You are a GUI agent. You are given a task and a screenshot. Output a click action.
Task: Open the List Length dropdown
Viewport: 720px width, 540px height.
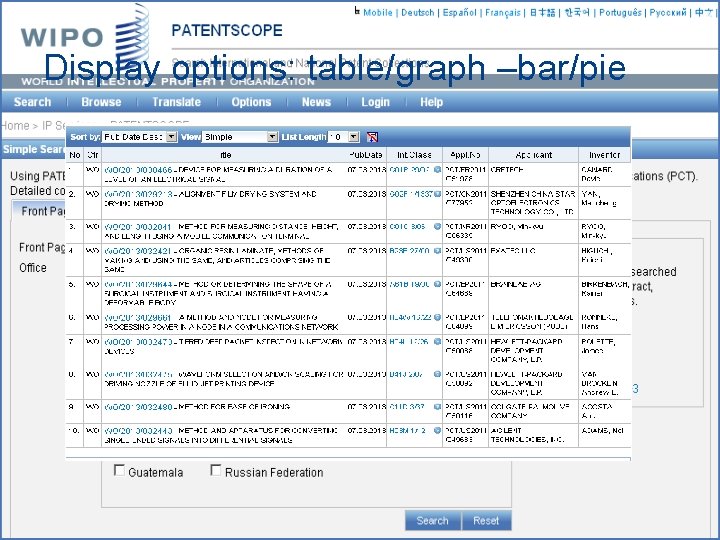click(x=343, y=137)
